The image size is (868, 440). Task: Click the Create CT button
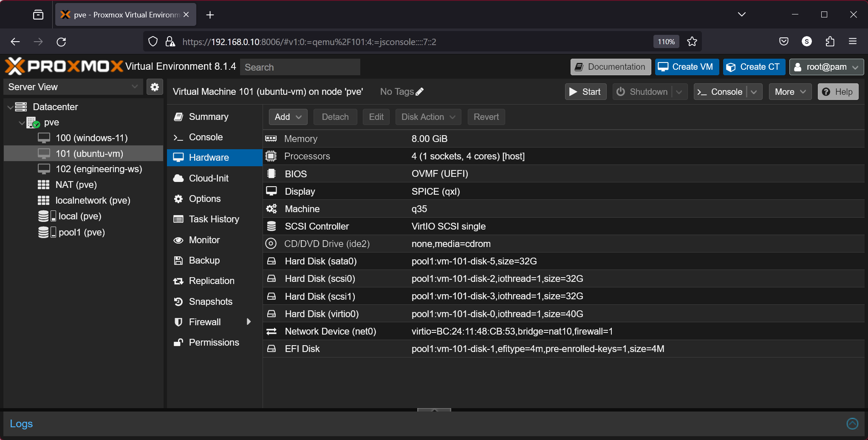(x=754, y=67)
